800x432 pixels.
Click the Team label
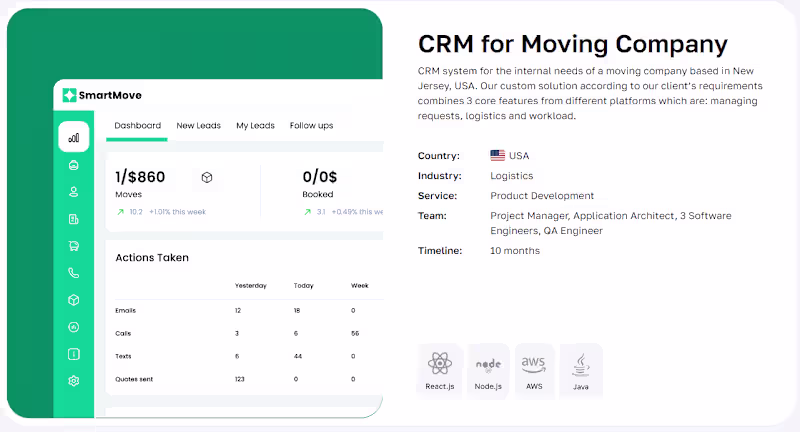432,216
